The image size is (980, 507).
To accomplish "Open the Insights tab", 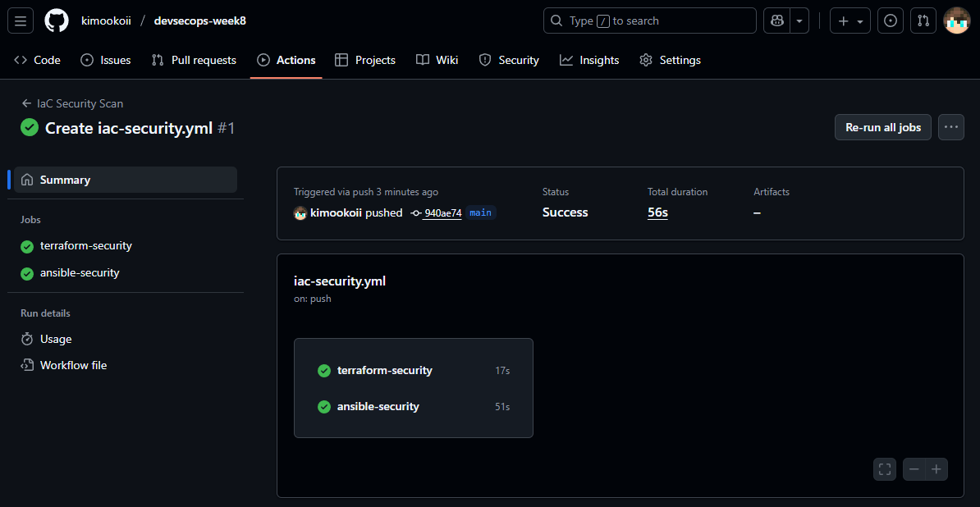I will click(x=589, y=60).
